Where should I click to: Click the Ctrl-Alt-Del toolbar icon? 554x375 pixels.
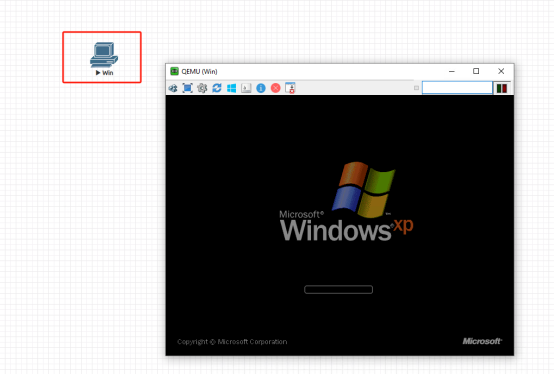tap(173, 88)
